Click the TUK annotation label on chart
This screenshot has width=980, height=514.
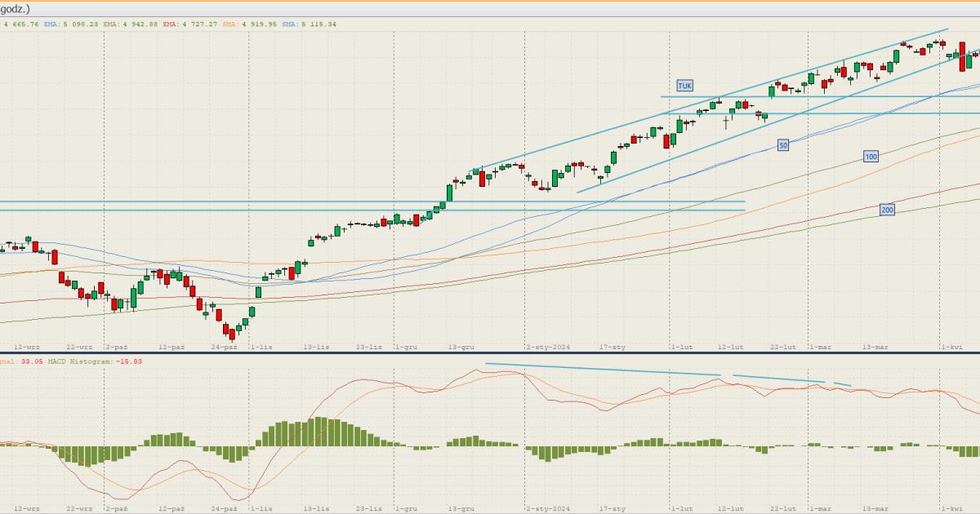[684, 86]
